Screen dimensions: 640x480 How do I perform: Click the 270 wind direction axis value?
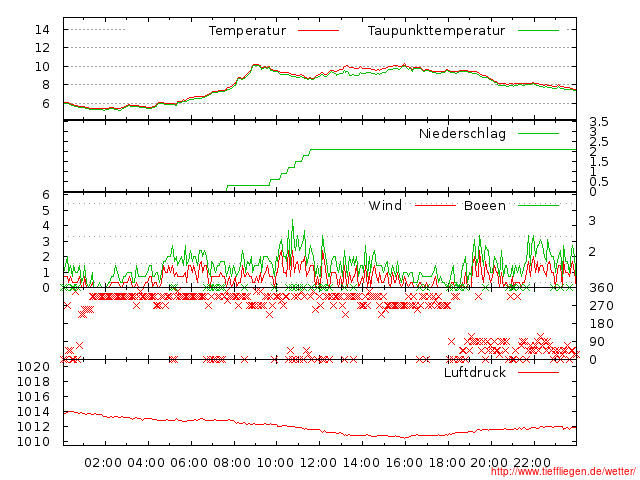pos(601,306)
